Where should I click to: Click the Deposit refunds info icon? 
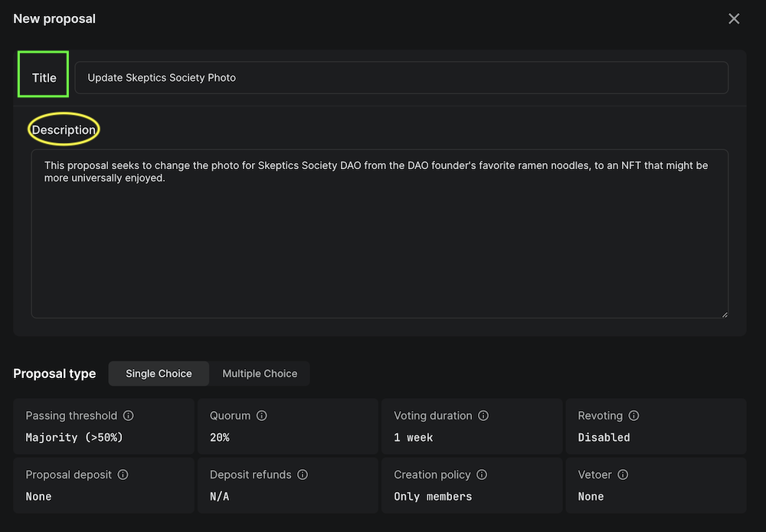click(303, 475)
